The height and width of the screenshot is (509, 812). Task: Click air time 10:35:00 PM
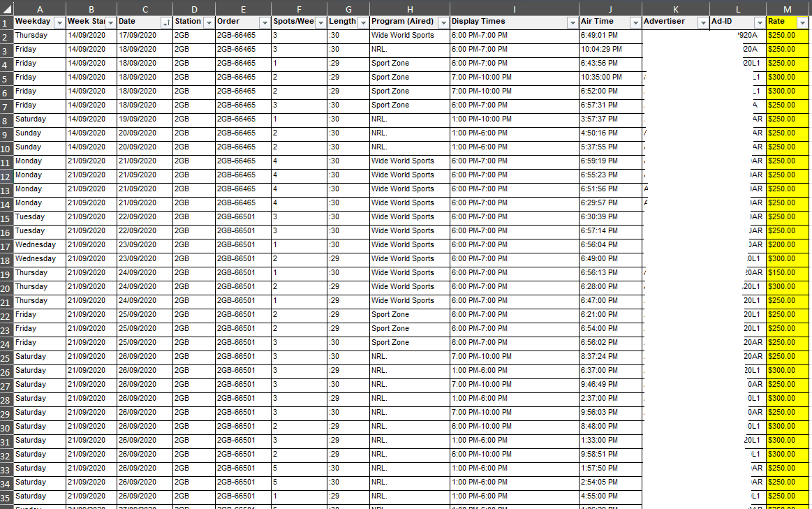[601, 77]
